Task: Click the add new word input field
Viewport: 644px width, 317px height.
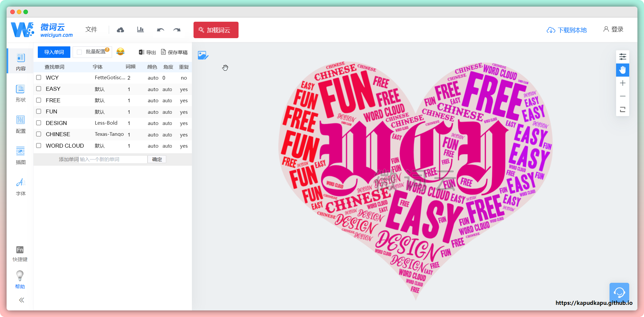Action: (x=113, y=159)
